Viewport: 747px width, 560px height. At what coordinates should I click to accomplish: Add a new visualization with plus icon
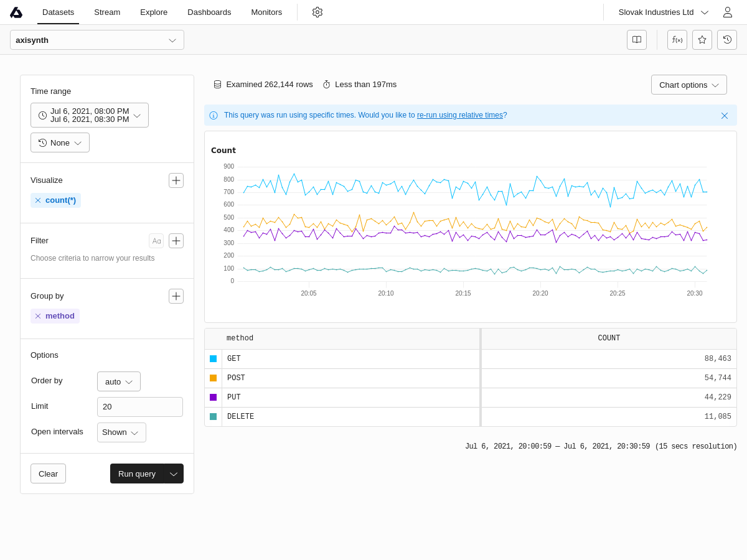[x=176, y=180]
